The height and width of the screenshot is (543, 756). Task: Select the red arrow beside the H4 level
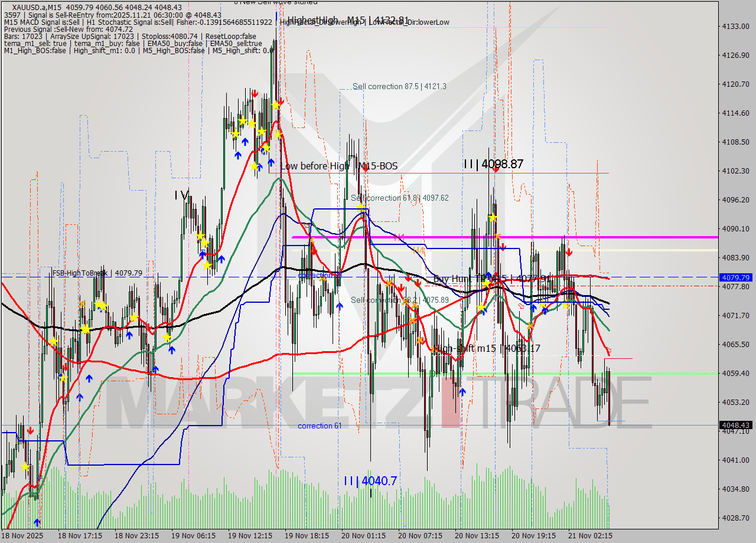[503, 247]
